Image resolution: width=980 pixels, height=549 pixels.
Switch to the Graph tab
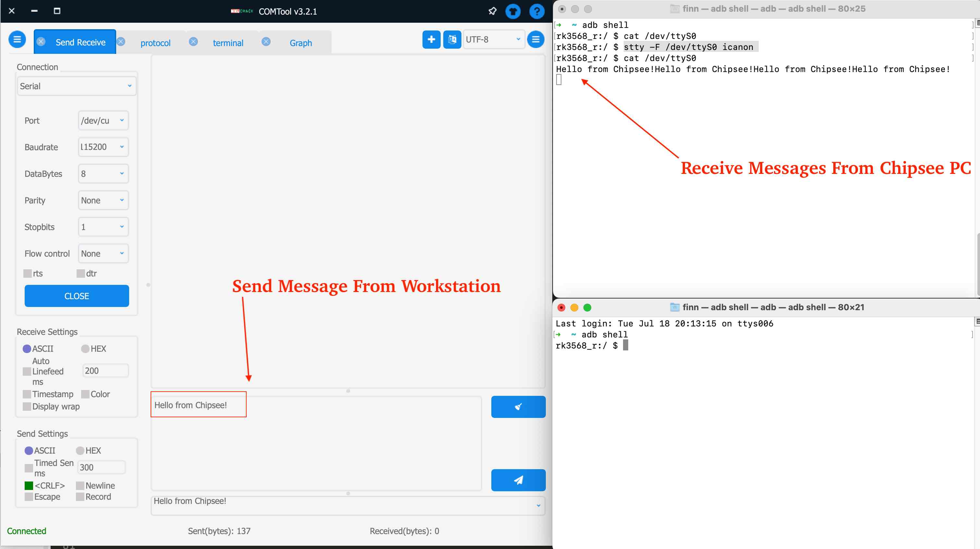300,43
